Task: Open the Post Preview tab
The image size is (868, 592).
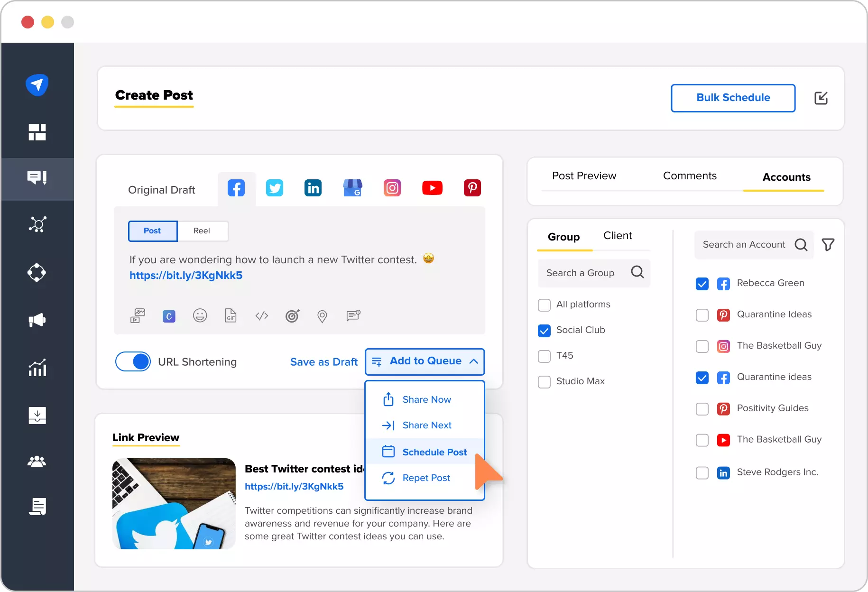Action: [x=584, y=176]
